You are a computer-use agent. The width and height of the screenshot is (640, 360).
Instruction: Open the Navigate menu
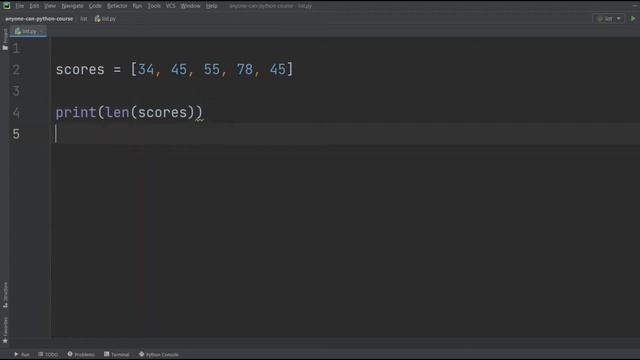(x=72, y=6)
